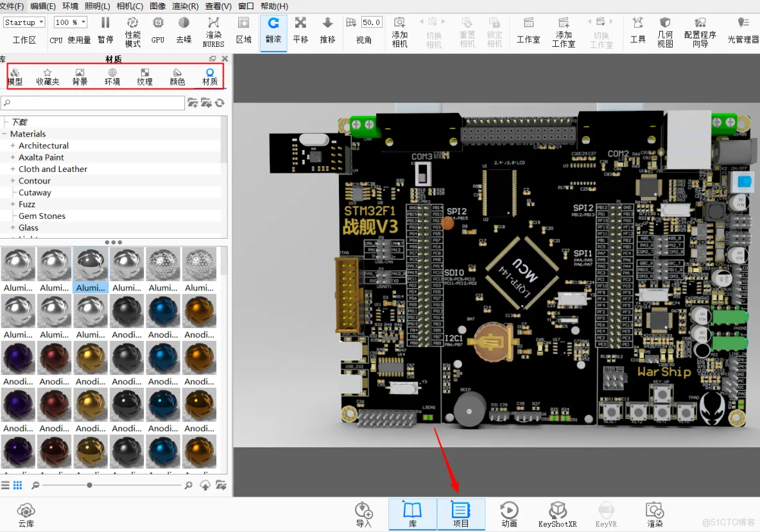Expand the Glass folder

[13, 227]
